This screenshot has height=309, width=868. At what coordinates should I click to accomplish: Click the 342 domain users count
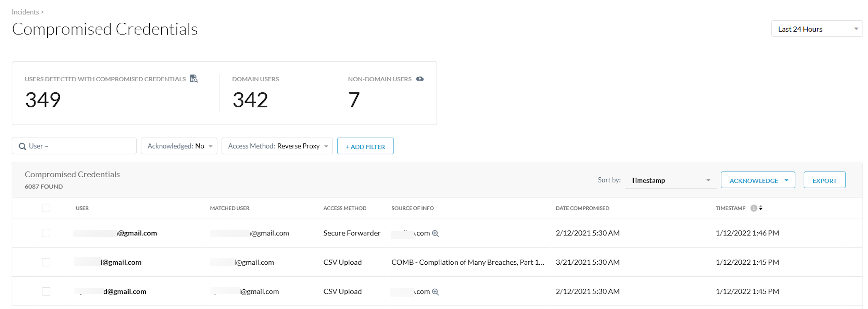pyautogui.click(x=250, y=100)
